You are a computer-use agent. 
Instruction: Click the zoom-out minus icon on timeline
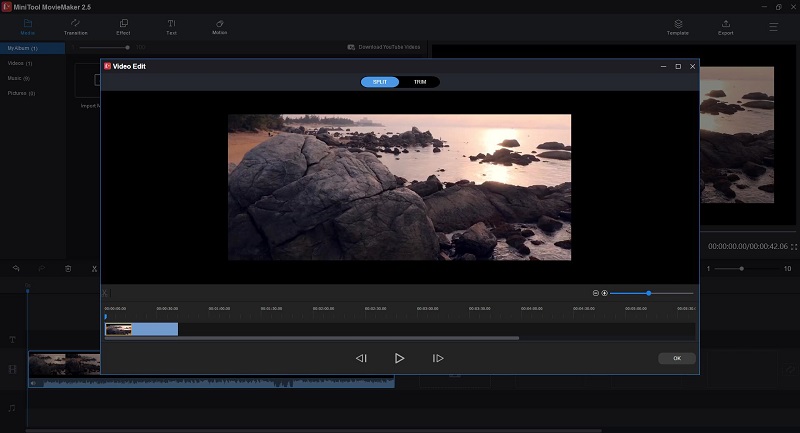pyautogui.click(x=595, y=293)
